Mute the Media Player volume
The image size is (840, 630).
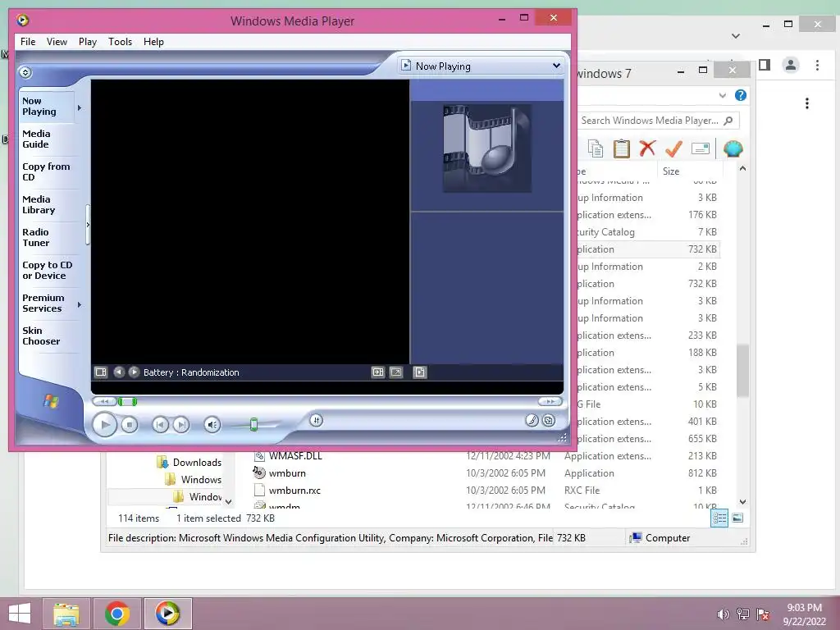[x=212, y=425]
